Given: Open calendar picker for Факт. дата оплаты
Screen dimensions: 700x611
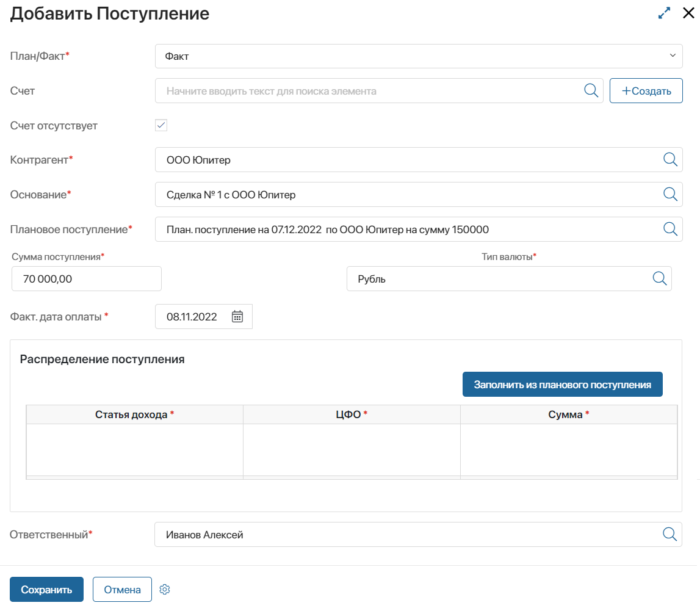Looking at the screenshot, I should coord(237,317).
